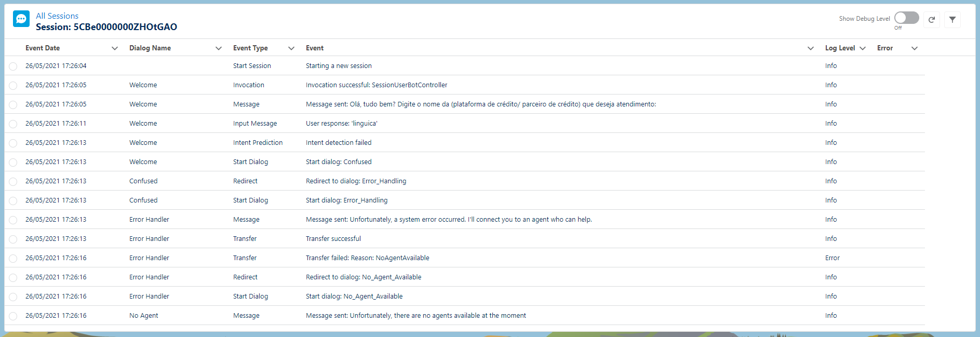Click the 'Input Message' event type cell
This screenshot has height=337, width=980.
(255, 124)
